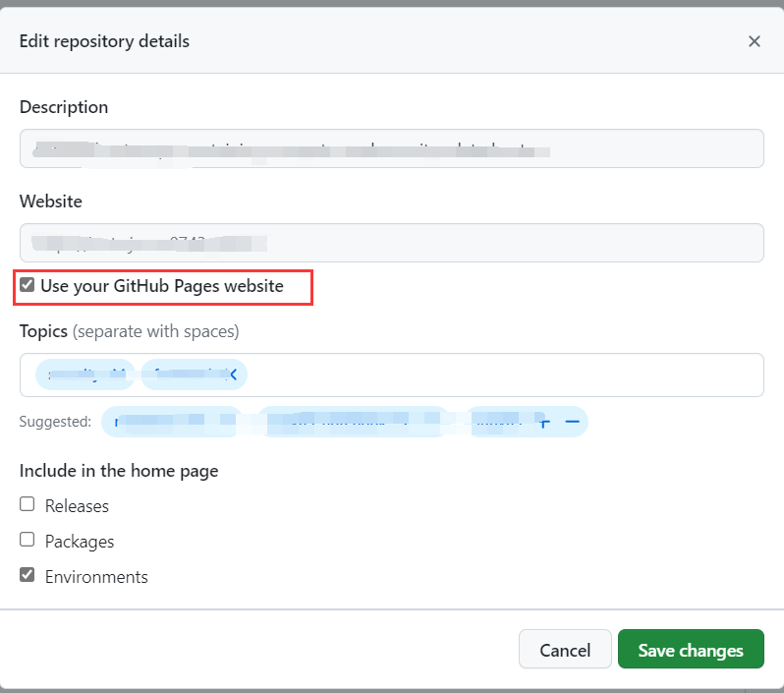Remove the second topic tag via its x
This screenshot has width=784, height=693.
[234, 375]
